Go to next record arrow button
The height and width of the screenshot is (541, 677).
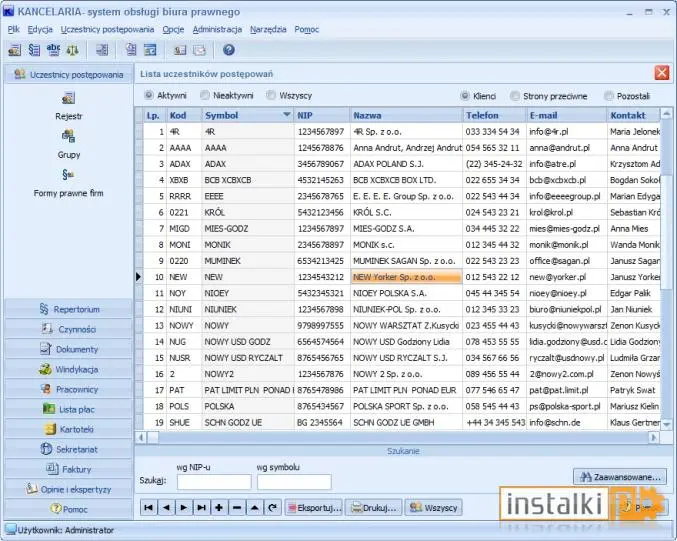coord(183,507)
